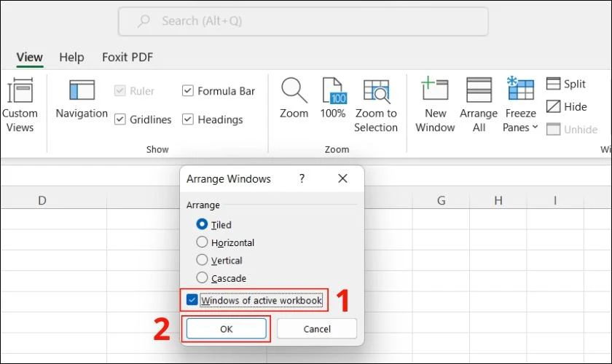Screen dimensions: 612x364
Task: Select column I header
Action: [555, 200]
